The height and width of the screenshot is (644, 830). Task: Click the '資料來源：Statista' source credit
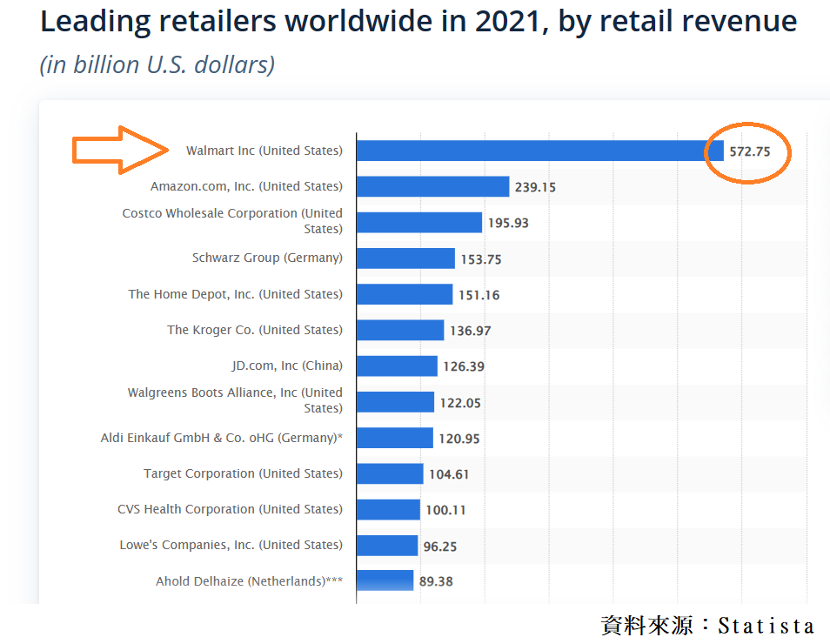[707, 626]
